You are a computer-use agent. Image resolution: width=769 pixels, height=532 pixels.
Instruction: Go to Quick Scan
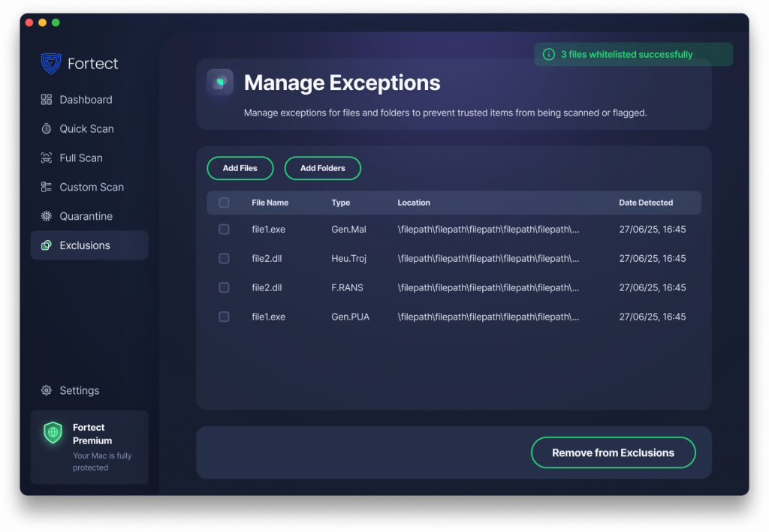pos(89,129)
